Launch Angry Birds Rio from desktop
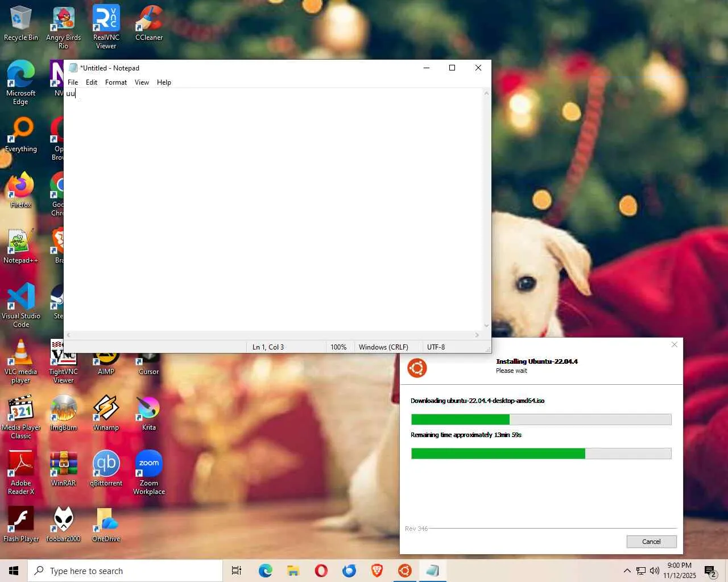728x582 pixels. [63, 27]
